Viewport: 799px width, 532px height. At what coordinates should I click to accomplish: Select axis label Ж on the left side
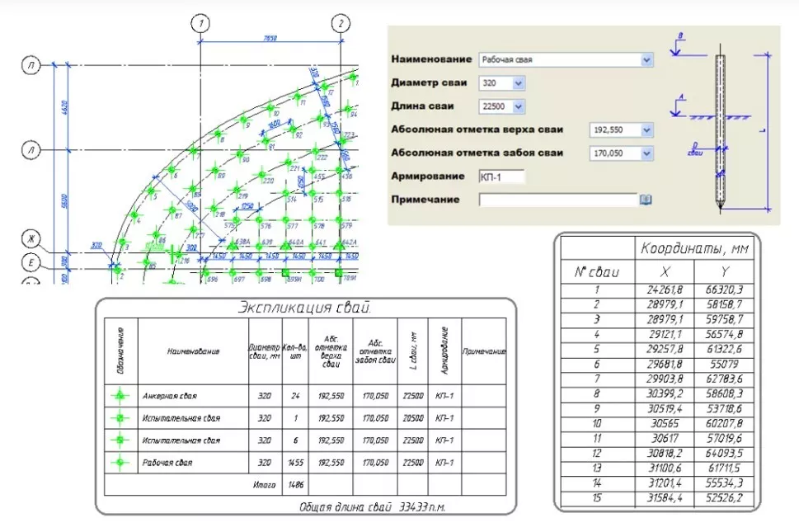click(x=31, y=238)
